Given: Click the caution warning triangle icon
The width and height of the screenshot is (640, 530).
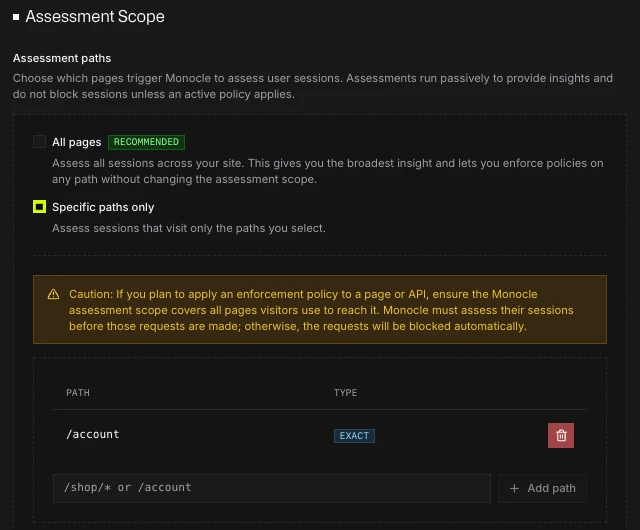Looking at the screenshot, I should (53, 294).
